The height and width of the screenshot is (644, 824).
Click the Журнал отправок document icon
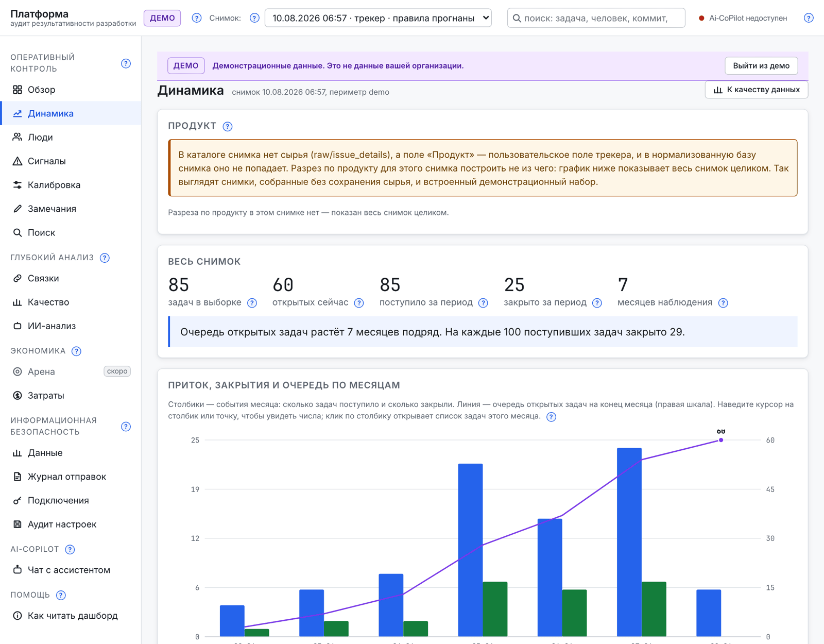(x=18, y=477)
